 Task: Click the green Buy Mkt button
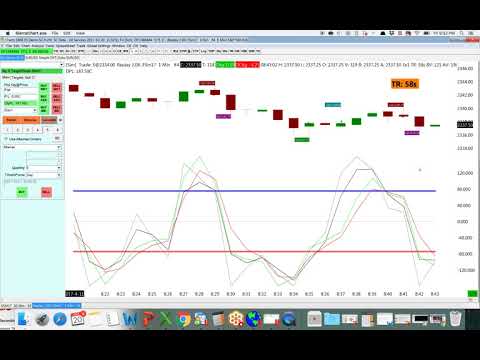coord(44,88)
